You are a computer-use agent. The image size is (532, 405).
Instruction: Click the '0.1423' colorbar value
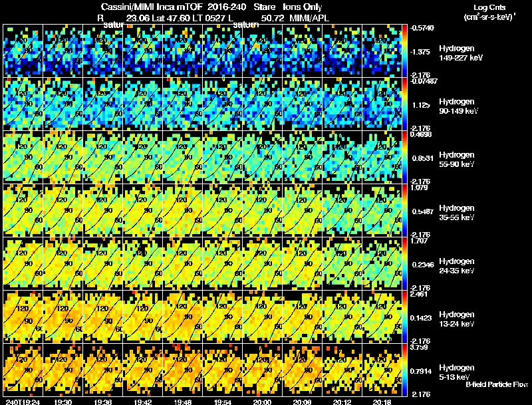click(421, 318)
